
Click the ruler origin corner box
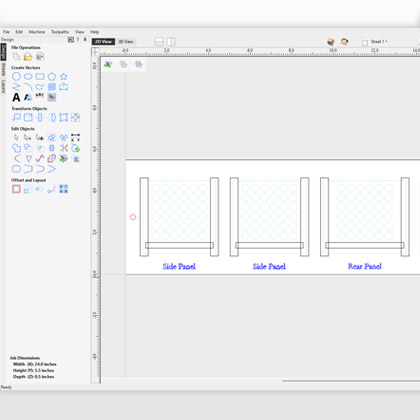95,52
